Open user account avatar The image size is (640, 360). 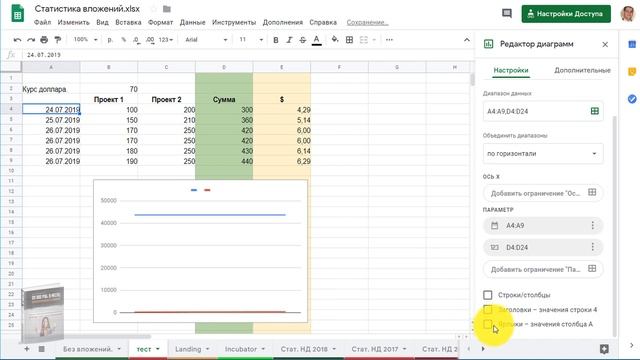(628, 13)
